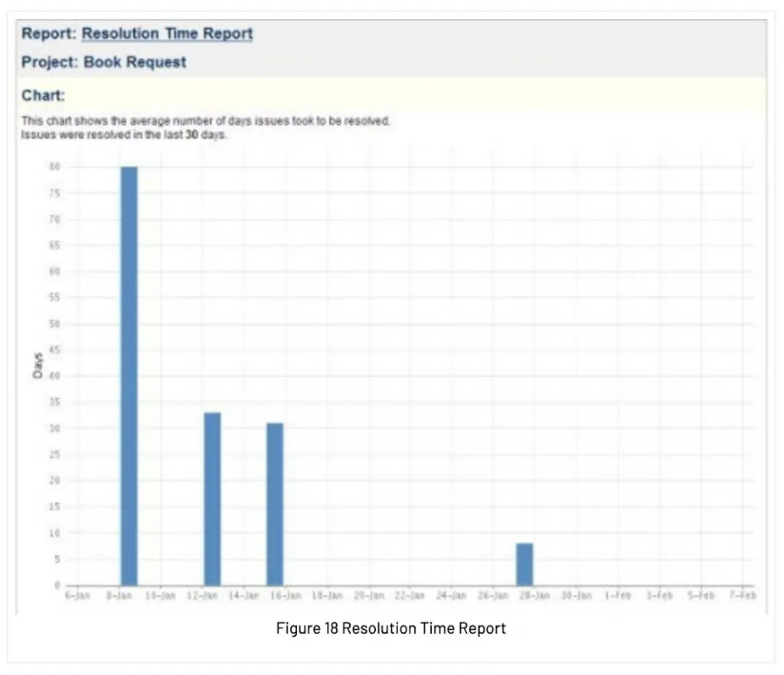Click the Project: Book Request heading

point(103,62)
